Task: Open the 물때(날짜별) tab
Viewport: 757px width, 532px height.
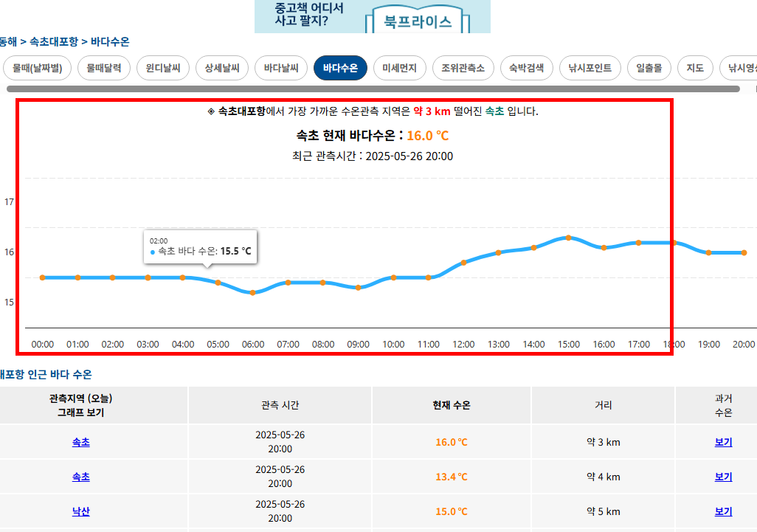Action: point(37,68)
